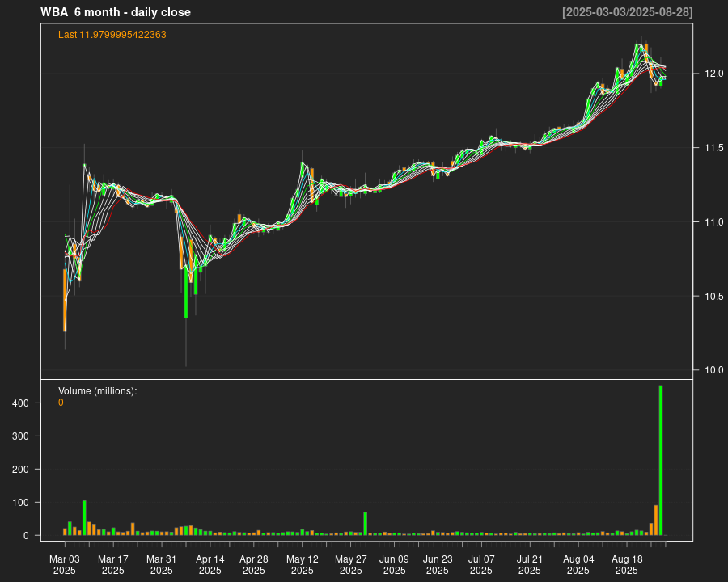Click the 12.0 price axis label
This screenshot has width=728, height=582.
click(x=713, y=74)
